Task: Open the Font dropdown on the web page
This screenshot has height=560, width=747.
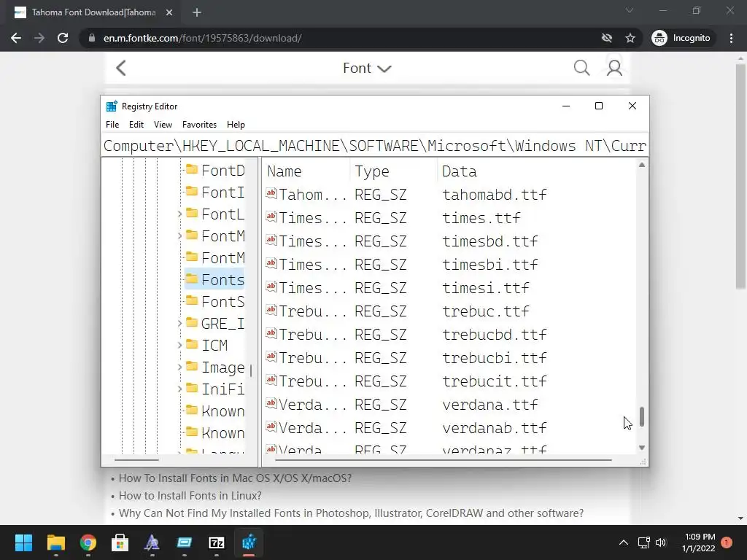Action: (x=367, y=68)
